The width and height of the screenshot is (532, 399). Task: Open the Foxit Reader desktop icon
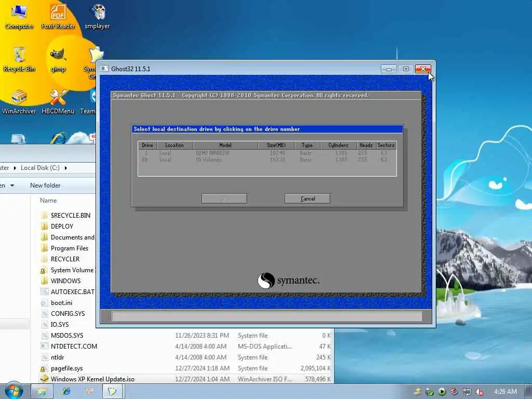[58, 16]
